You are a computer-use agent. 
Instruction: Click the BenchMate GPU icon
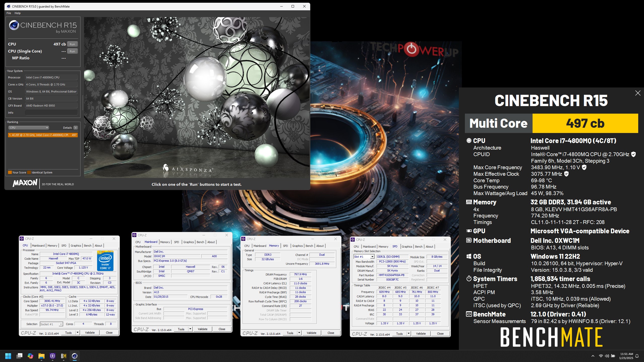click(469, 231)
